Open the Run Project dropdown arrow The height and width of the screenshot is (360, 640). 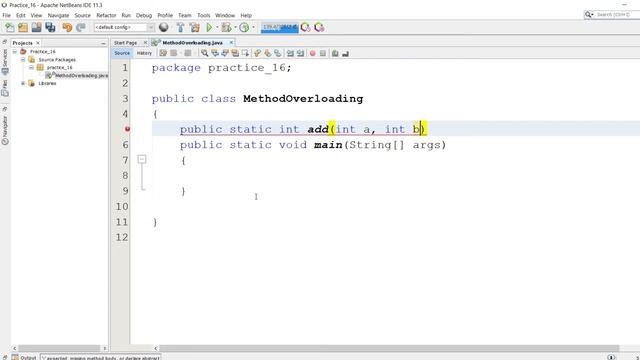pos(217,27)
